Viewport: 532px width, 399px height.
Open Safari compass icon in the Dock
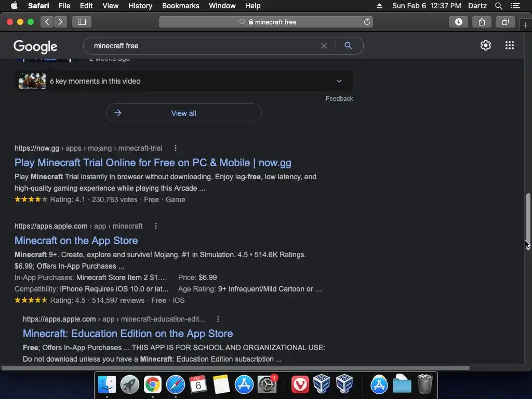(176, 385)
